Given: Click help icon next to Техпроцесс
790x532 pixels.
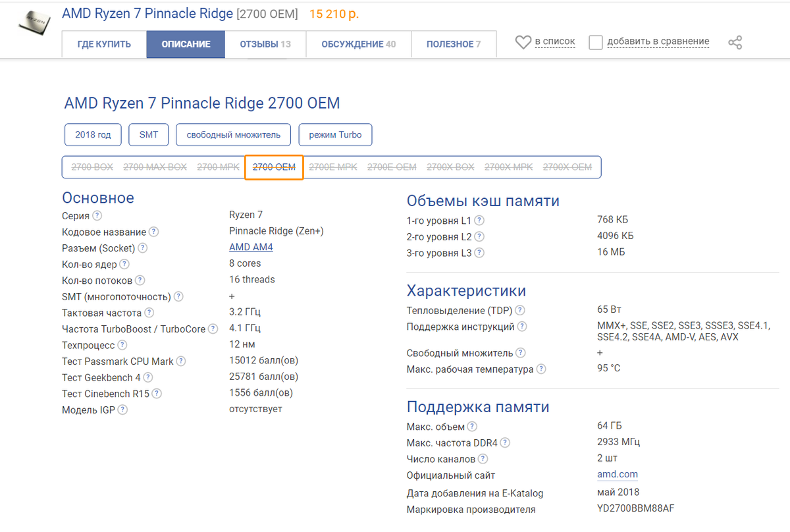Looking at the screenshot, I should point(122,345).
